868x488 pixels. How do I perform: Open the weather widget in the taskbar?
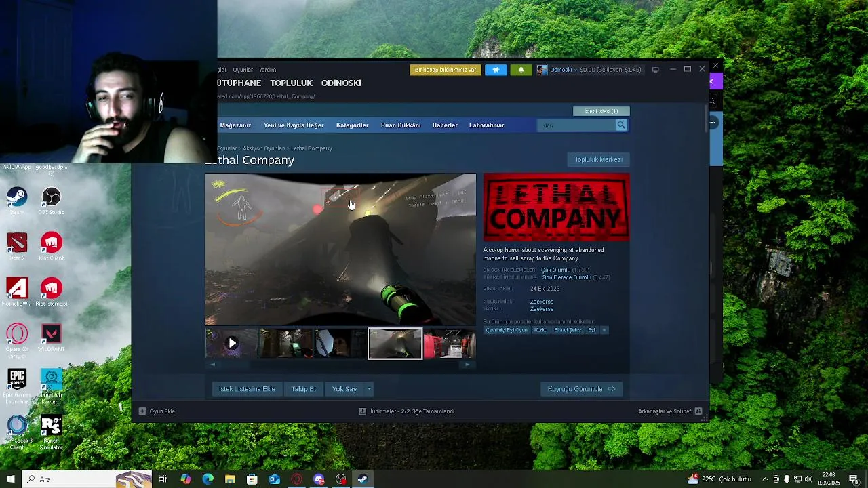[719, 479]
